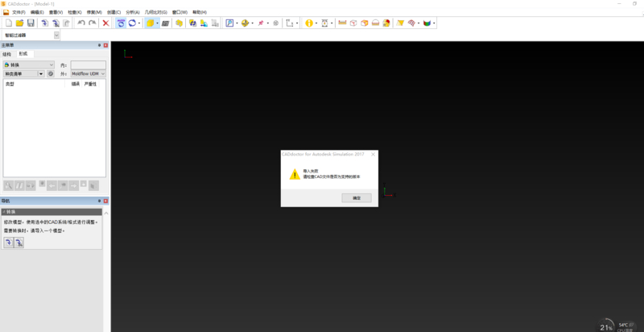
Task: Click the second import icon in 导航 panel
Action: coord(19,243)
